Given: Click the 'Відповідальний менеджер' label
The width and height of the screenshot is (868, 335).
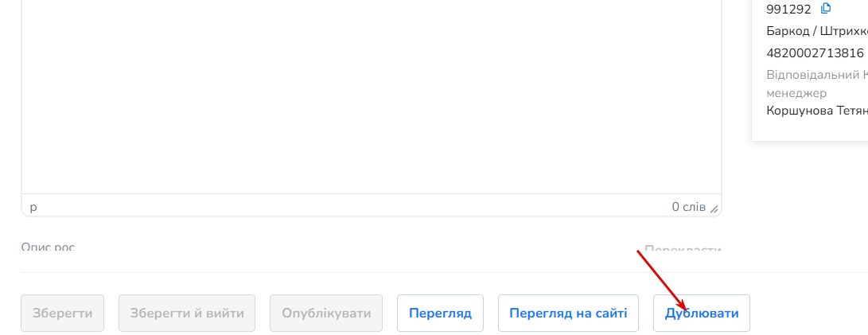Looking at the screenshot, I should (817, 84).
